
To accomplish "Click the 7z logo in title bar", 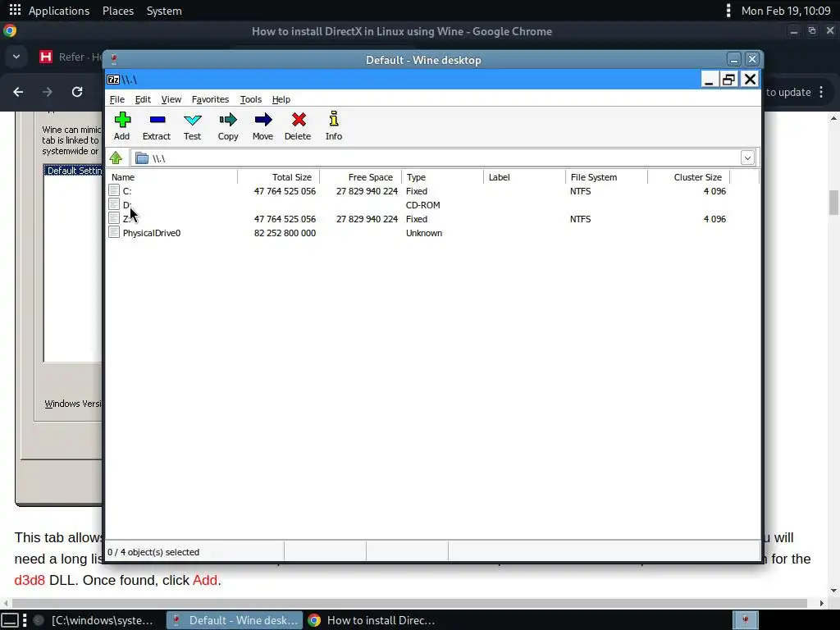I will point(113,80).
